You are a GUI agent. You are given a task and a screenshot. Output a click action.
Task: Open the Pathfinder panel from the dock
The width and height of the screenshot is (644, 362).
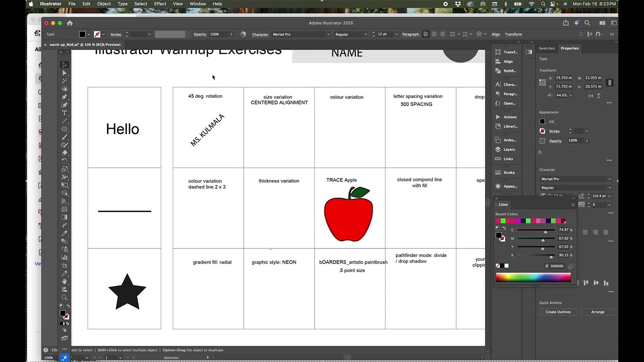tap(506, 71)
